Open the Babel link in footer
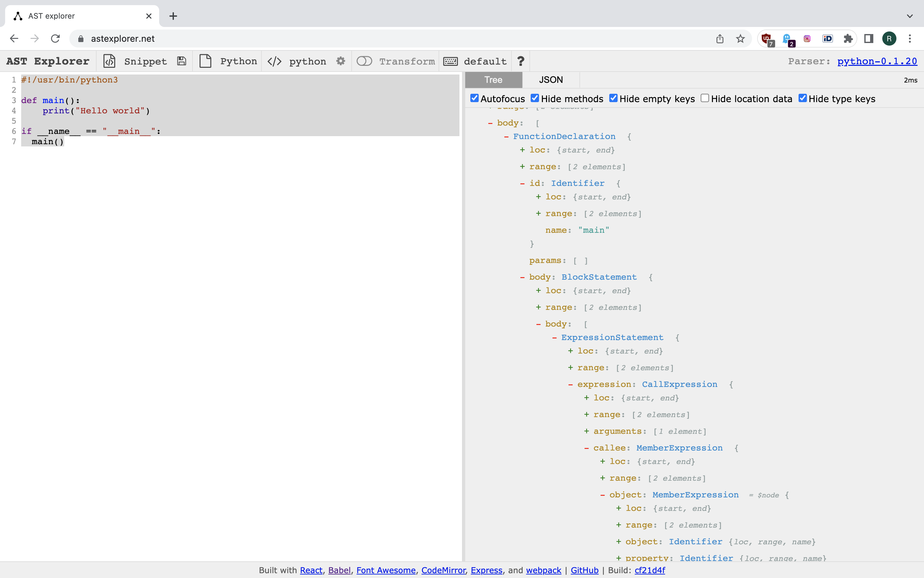The image size is (924, 578). [339, 570]
